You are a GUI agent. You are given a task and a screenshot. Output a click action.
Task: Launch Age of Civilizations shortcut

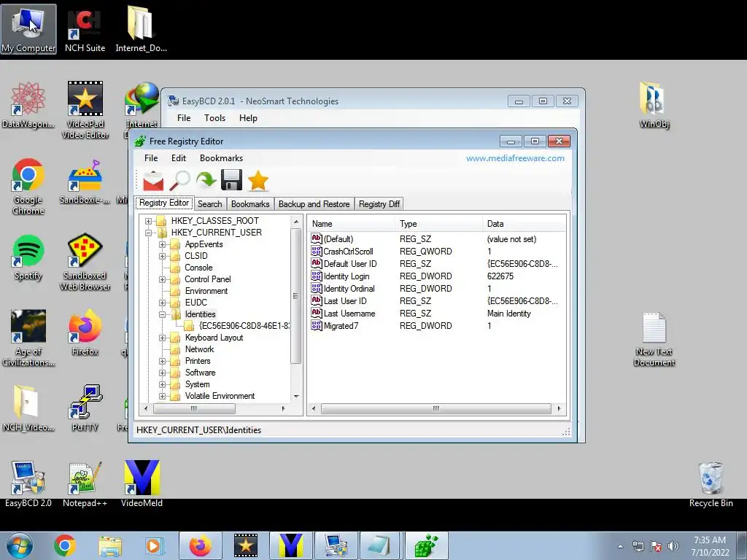coord(28,338)
